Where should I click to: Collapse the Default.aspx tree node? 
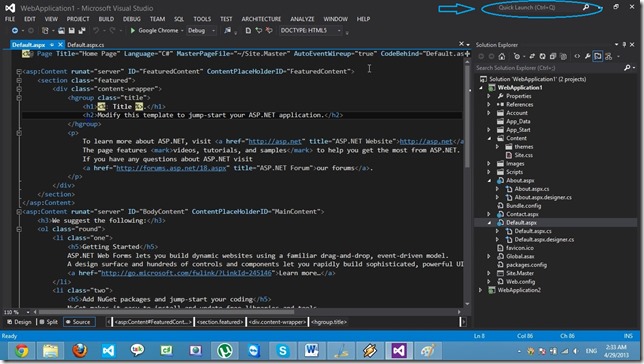point(489,223)
